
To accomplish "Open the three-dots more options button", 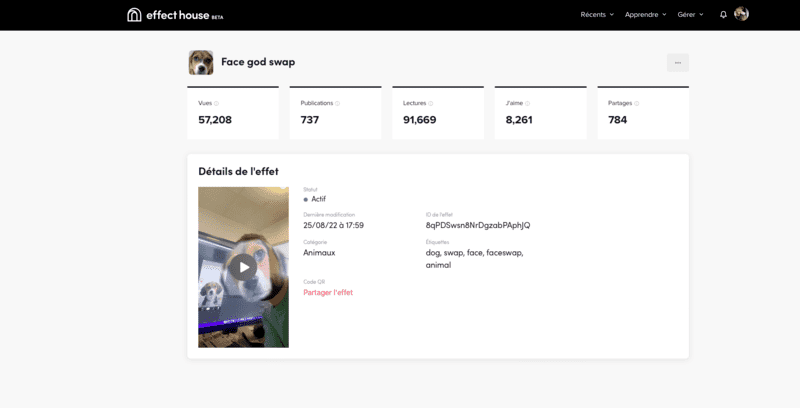I will coord(678,63).
